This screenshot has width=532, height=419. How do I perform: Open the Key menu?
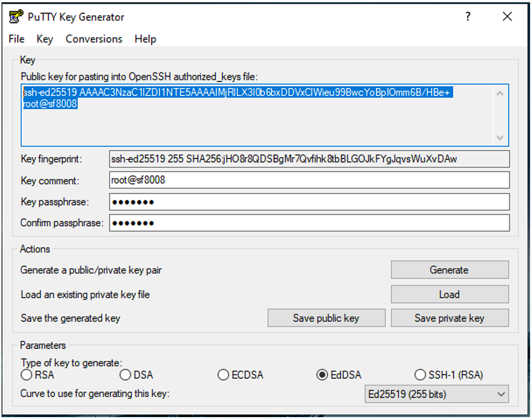[44, 39]
